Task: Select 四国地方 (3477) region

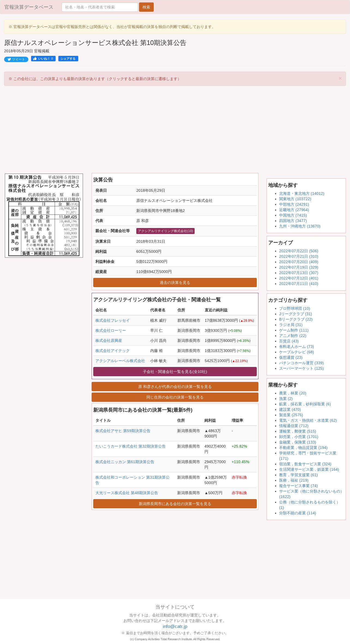Action: tap(293, 221)
